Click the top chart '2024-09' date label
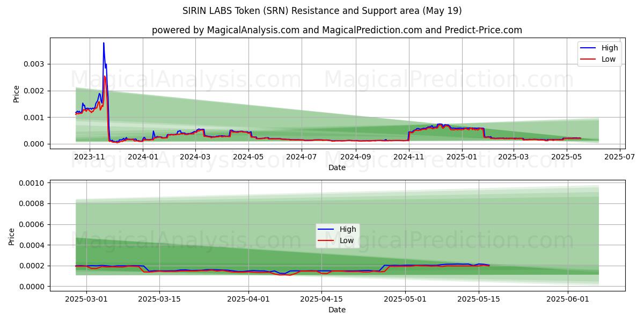The image size is (644, 322). coord(356,157)
